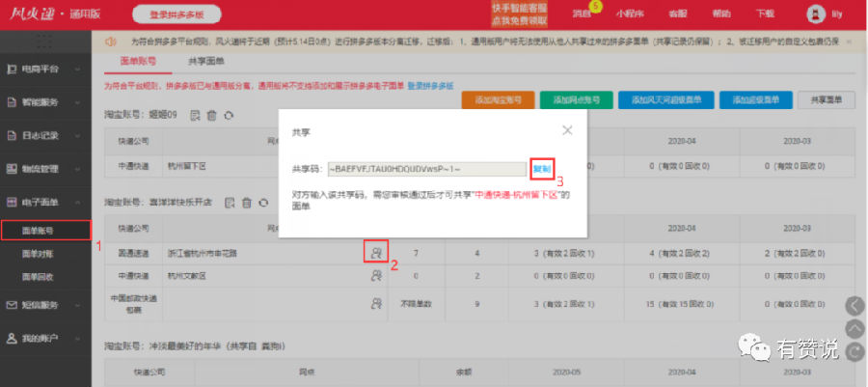
Task: Click the 不限单数 cell
Action: click(x=415, y=303)
